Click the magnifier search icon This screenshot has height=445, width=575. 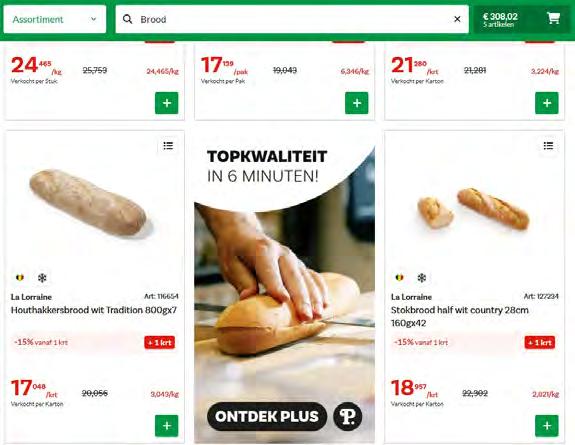point(127,19)
